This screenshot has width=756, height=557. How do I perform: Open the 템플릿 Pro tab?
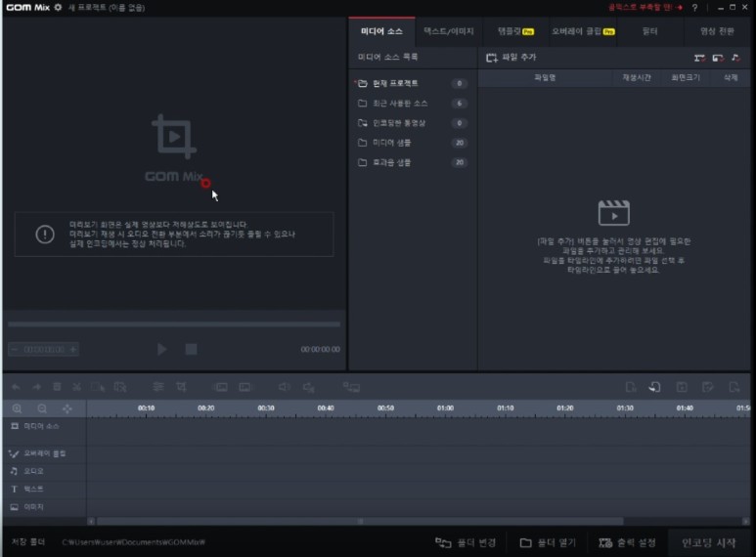click(515, 32)
